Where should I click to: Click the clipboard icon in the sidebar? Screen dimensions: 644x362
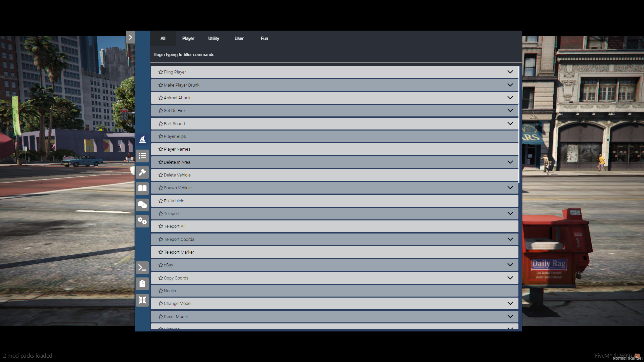click(142, 283)
